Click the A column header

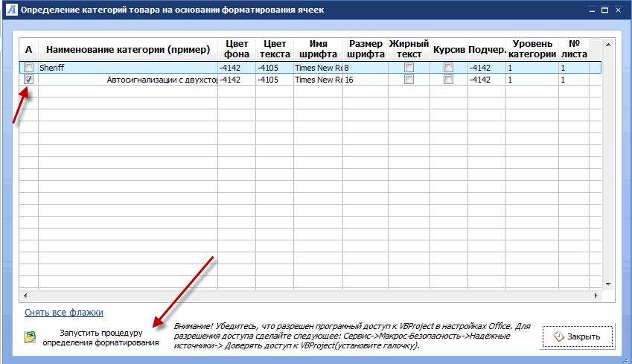(28, 50)
